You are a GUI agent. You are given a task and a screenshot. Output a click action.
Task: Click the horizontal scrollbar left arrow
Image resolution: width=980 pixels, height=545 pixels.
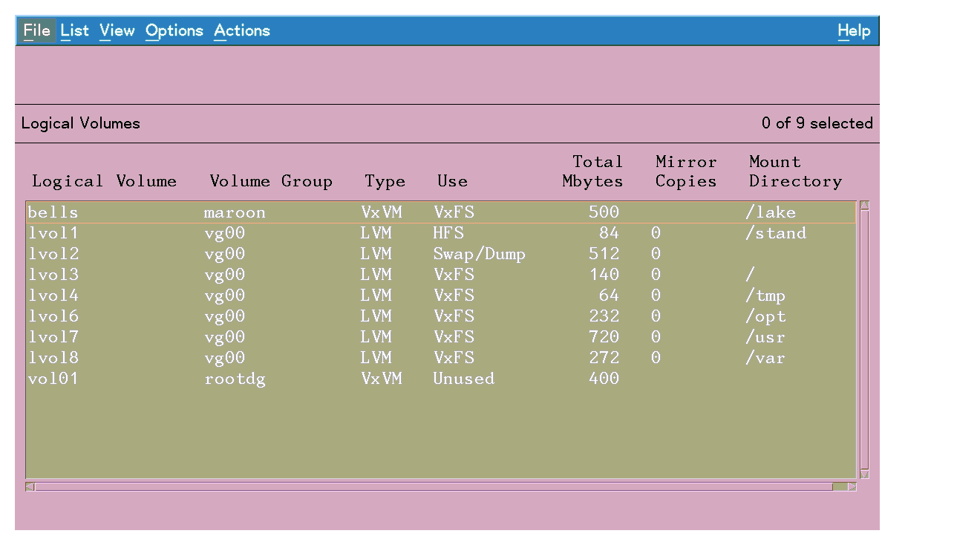point(30,487)
